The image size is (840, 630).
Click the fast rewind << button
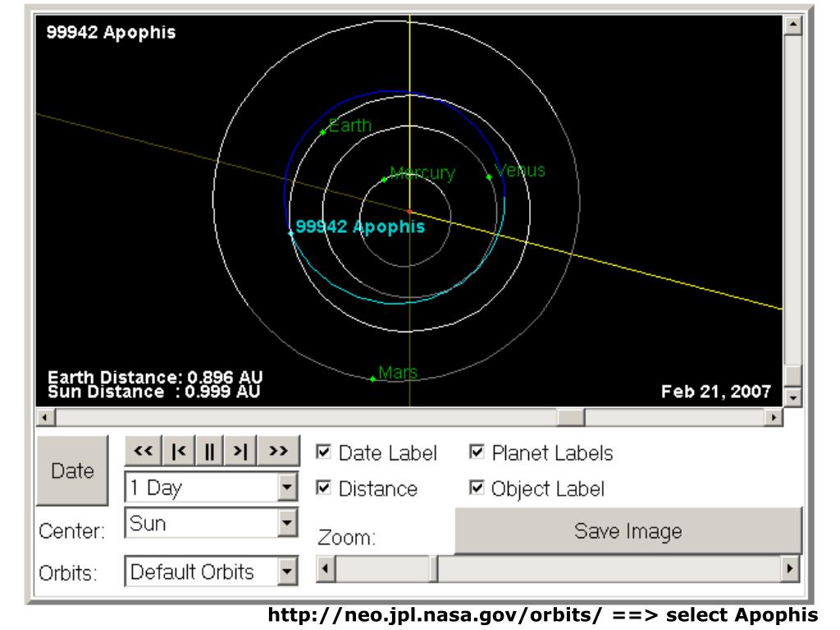[143, 451]
